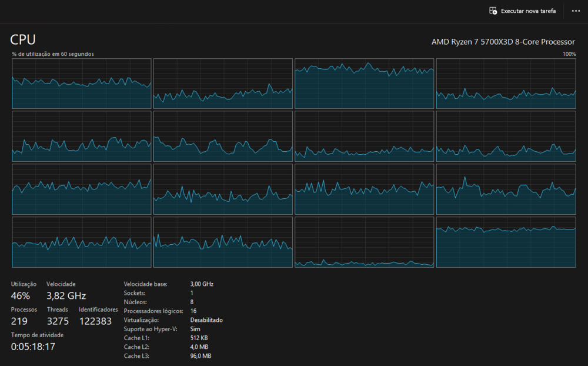This screenshot has height=366, width=588.
Task: Click the uptime value 0:05:18:17
Action: [33, 347]
